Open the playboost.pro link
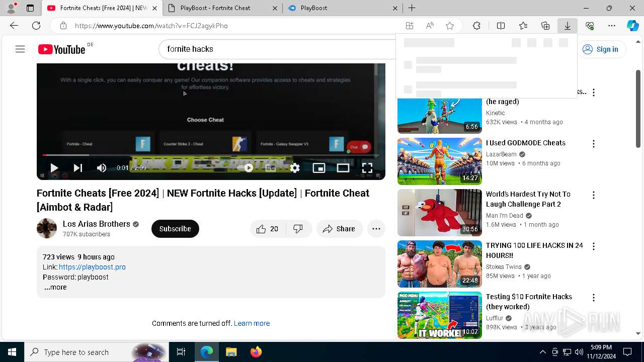 point(92,267)
